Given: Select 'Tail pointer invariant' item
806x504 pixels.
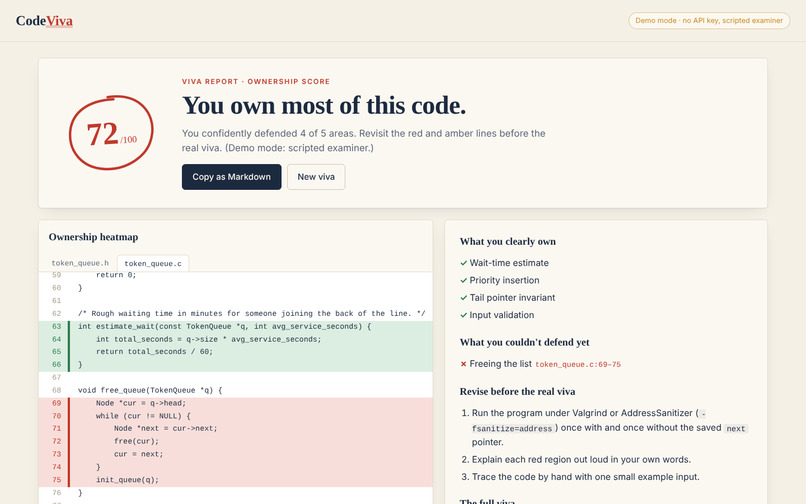Looking at the screenshot, I should pos(512,298).
